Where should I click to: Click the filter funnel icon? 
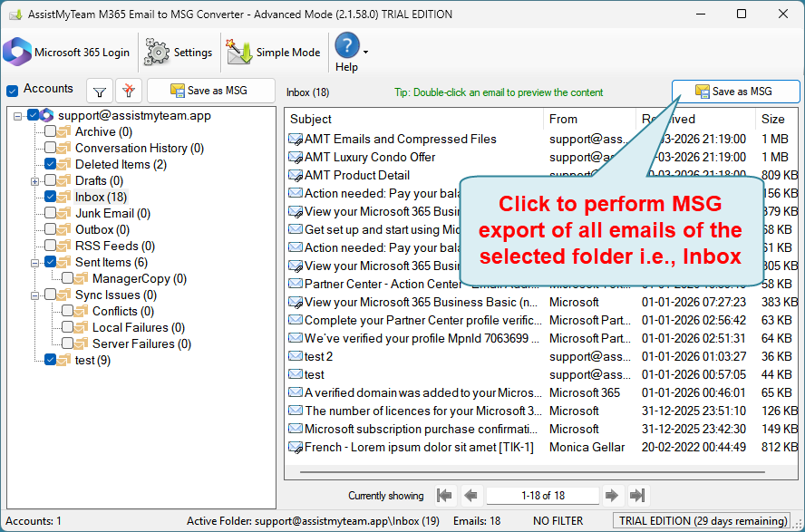coord(100,92)
